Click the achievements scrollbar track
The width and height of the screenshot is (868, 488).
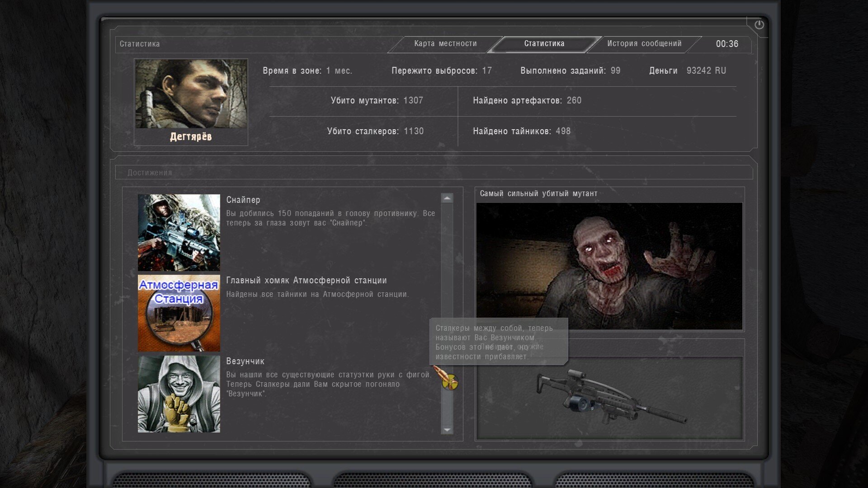pyautogui.click(x=447, y=271)
